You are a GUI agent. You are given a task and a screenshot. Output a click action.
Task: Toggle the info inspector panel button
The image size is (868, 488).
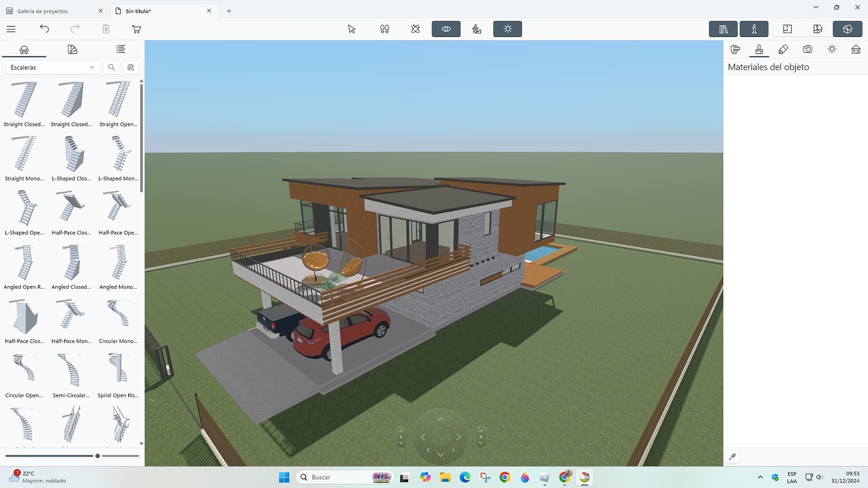tap(753, 29)
